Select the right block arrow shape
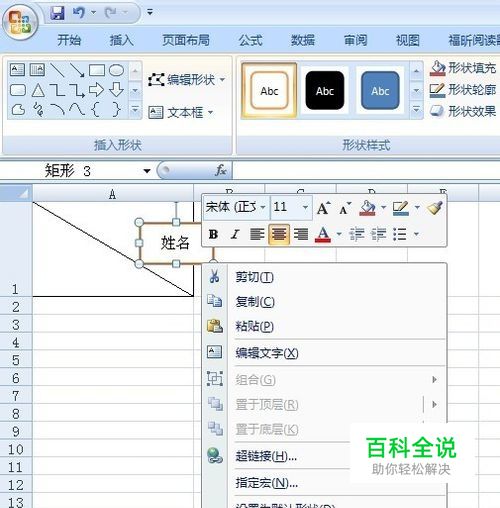 tap(96, 90)
